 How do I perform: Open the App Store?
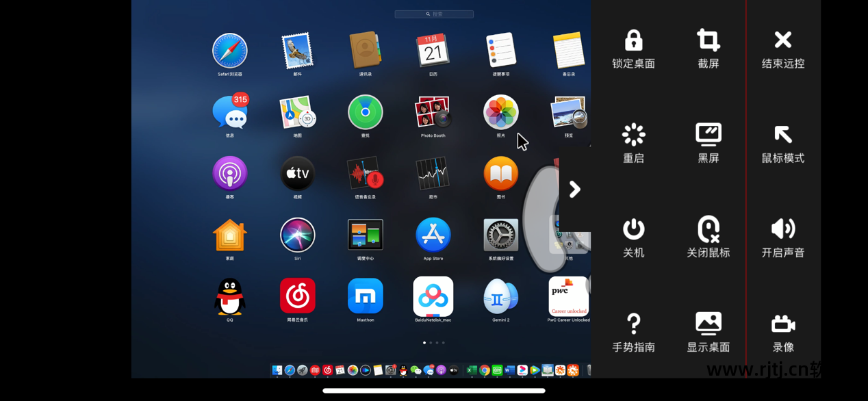pyautogui.click(x=433, y=235)
